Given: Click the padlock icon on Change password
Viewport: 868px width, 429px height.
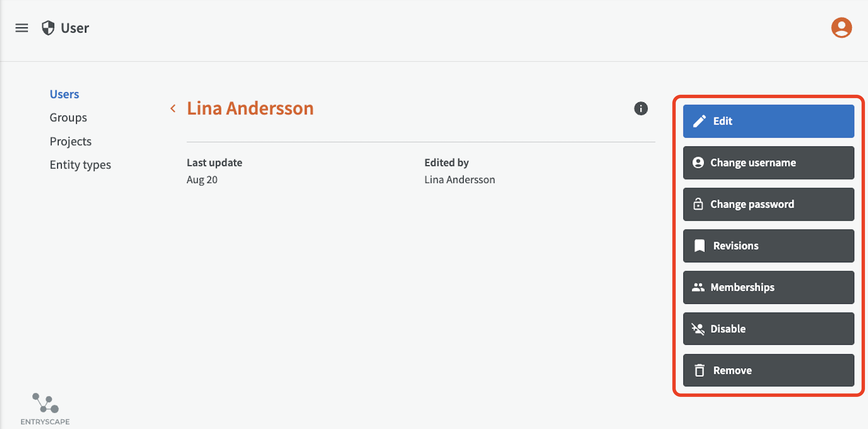Looking at the screenshot, I should 698,204.
